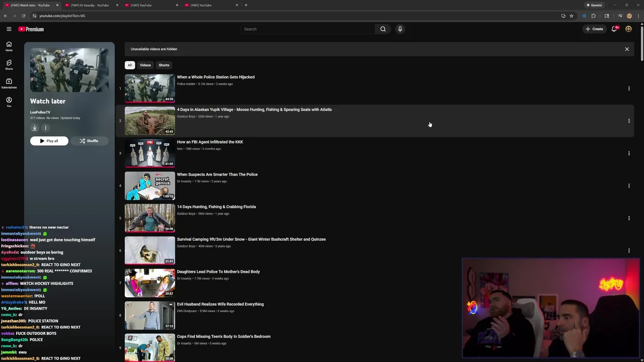This screenshot has height=362, width=644.
Task: Play the Alaskan Yupik Village thumbnail
Action: (x=150, y=121)
